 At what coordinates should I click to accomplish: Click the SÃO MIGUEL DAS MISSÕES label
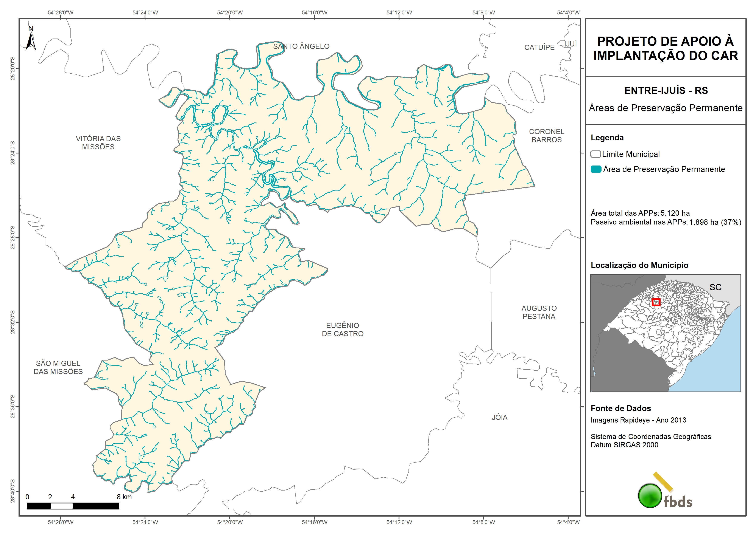tap(58, 367)
